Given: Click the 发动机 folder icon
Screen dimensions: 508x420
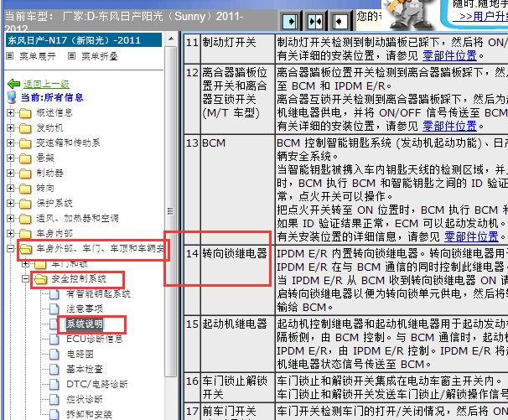Looking at the screenshot, I should [x=25, y=128].
